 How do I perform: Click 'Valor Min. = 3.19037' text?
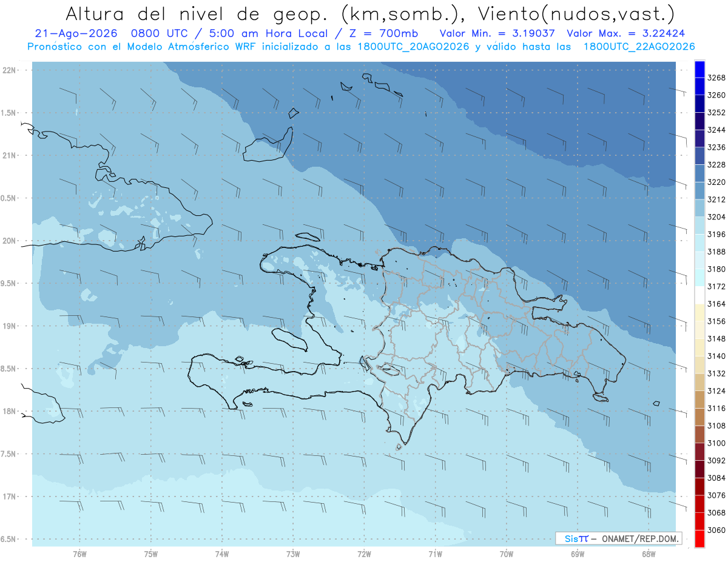point(497,33)
